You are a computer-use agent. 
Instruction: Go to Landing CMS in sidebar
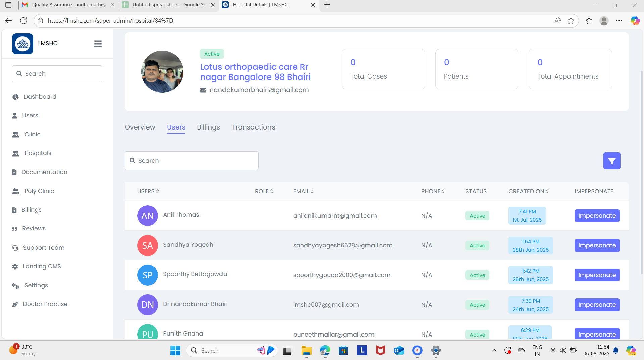tap(42, 266)
